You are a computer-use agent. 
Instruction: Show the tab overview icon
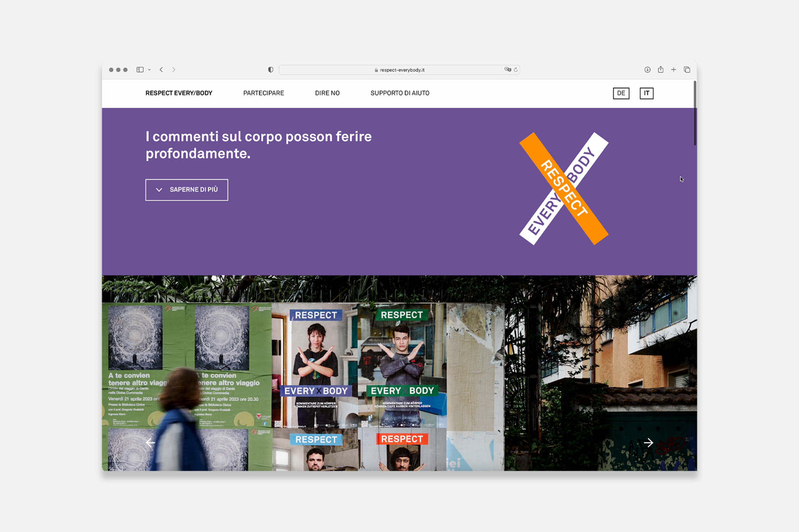[x=687, y=70]
